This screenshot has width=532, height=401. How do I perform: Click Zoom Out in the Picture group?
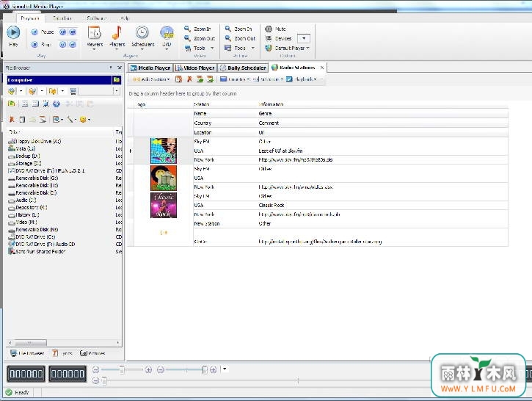[x=240, y=38]
